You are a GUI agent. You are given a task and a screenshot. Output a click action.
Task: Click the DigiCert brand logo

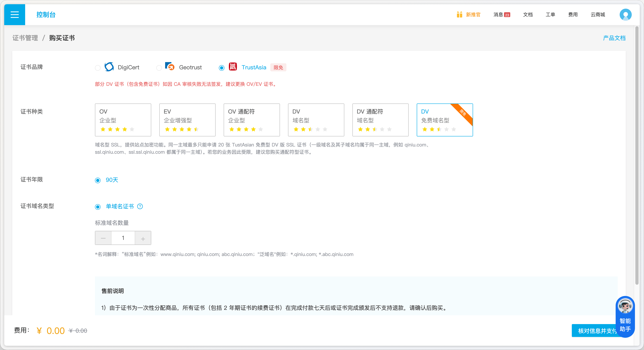click(x=109, y=67)
